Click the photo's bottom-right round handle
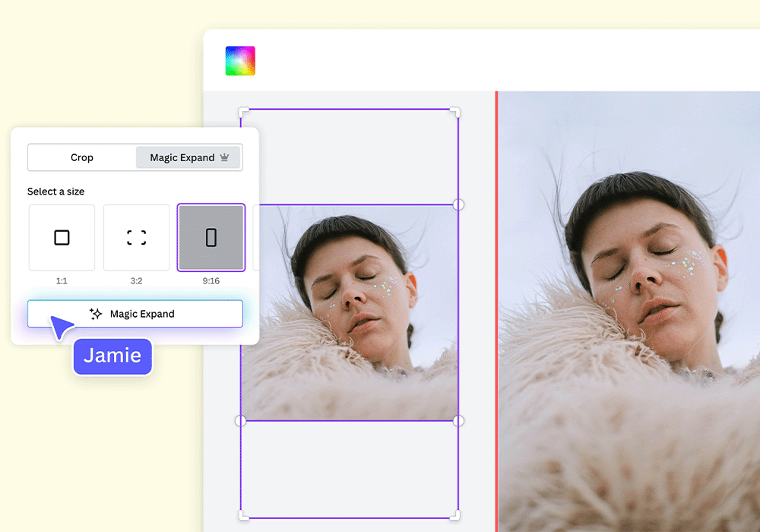760x532 pixels. point(458,420)
